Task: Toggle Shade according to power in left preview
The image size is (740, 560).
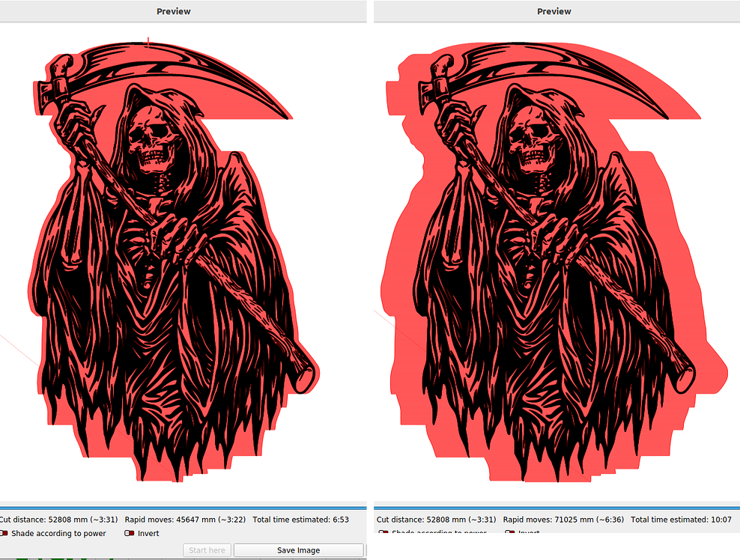Action: (4, 534)
